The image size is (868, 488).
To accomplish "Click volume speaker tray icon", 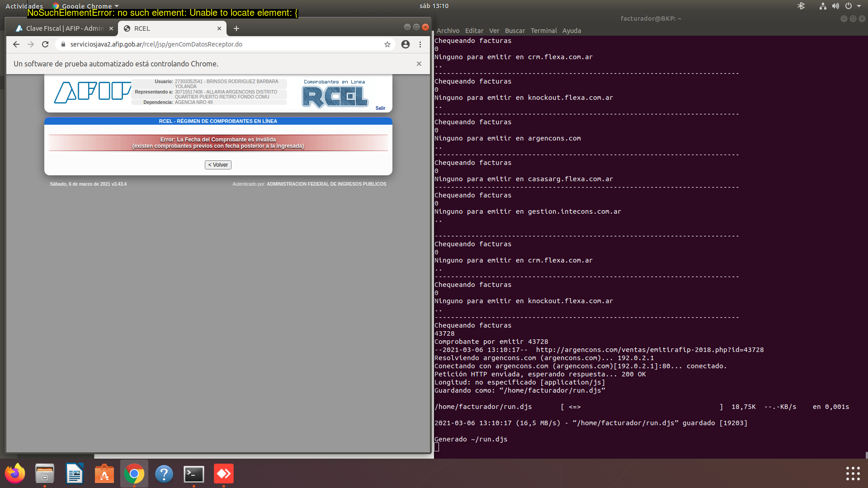I will 835,6.
